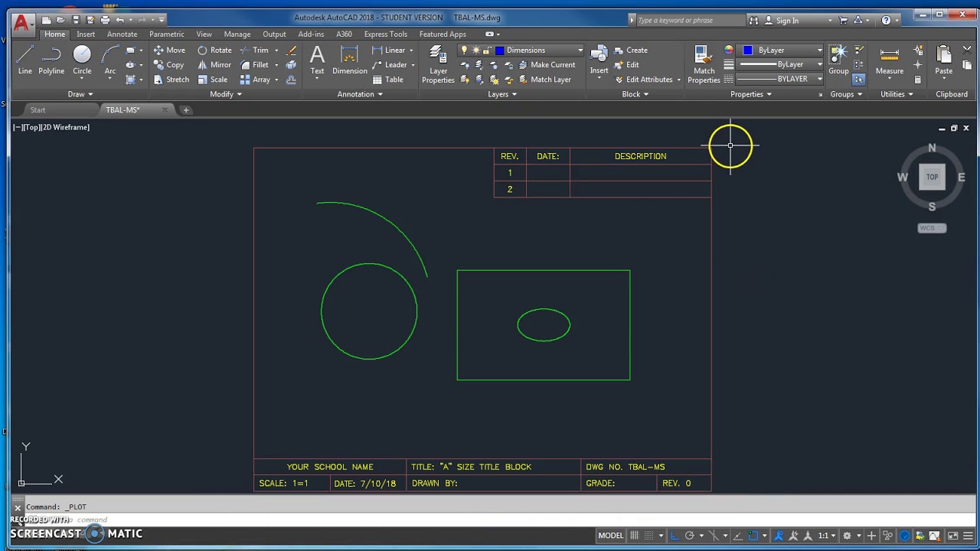Image resolution: width=980 pixels, height=551 pixels.
Task: Expand the Annotation panel
Action: pyautogui.click(x=360, y=94)
